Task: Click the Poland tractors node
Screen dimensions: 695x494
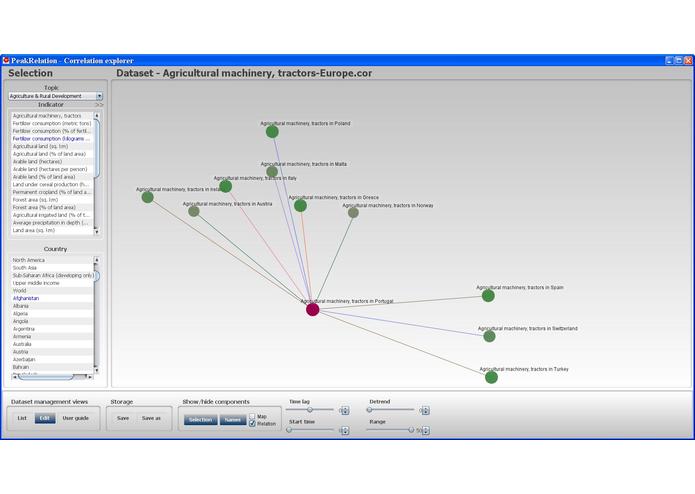Action: pyautogui.click(x=272, y=132)
